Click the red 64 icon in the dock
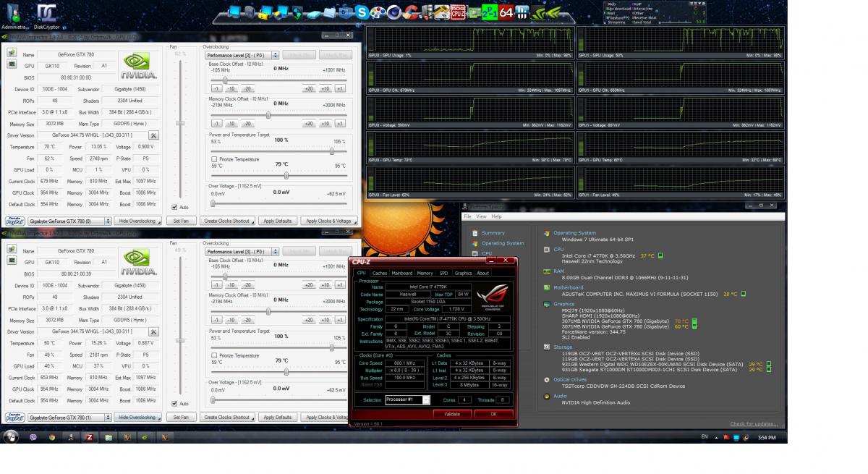Image resolution: width=868 pixels, height=474 pixels. (x=506, y=12)
